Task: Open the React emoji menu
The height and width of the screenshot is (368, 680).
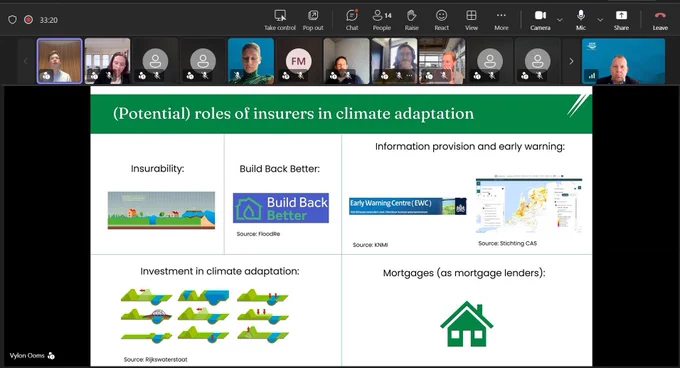Action: pos(441,20)
